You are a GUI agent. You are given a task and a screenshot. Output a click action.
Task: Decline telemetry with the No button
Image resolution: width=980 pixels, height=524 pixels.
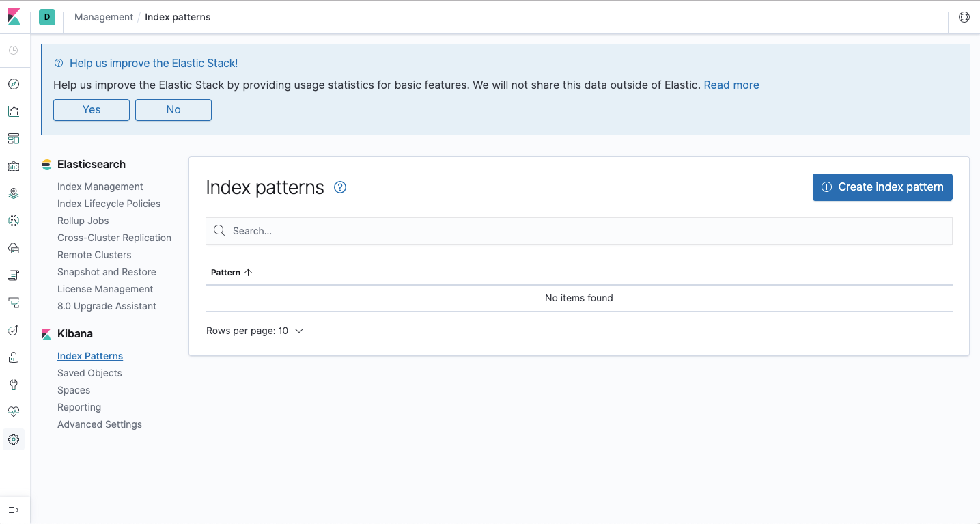pos(173,110)
